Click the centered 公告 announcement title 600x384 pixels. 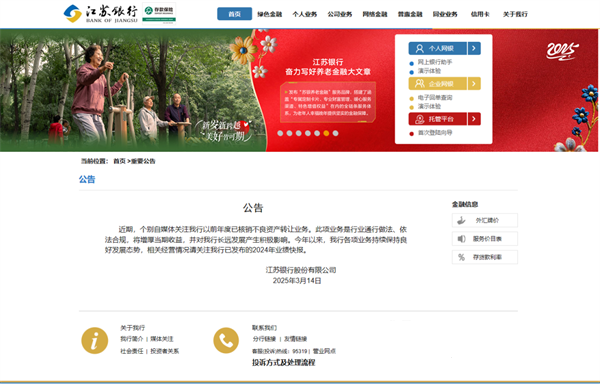point(253,208)
